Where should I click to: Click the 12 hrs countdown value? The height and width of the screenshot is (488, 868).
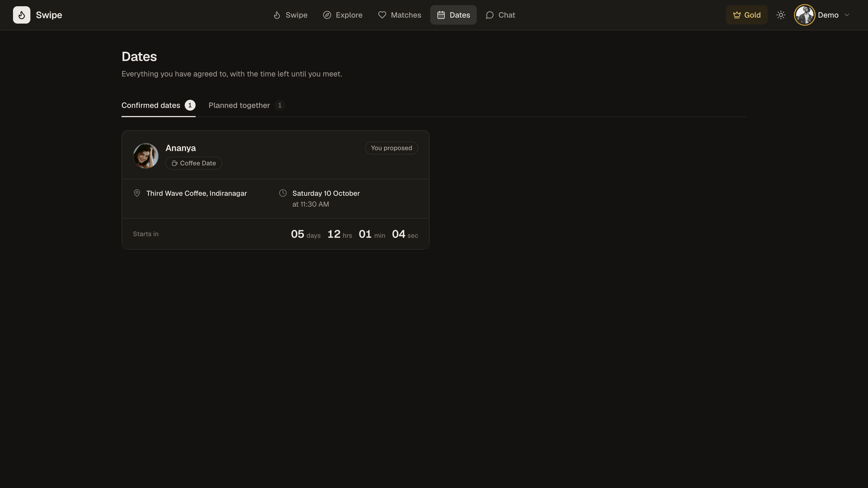click(x=340, y=234)
